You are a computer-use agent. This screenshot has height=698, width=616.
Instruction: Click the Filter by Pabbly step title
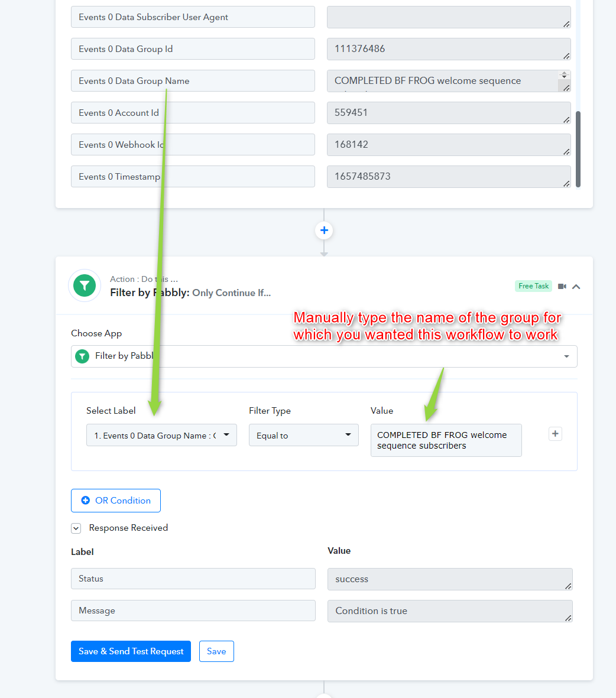pos(190,293)
